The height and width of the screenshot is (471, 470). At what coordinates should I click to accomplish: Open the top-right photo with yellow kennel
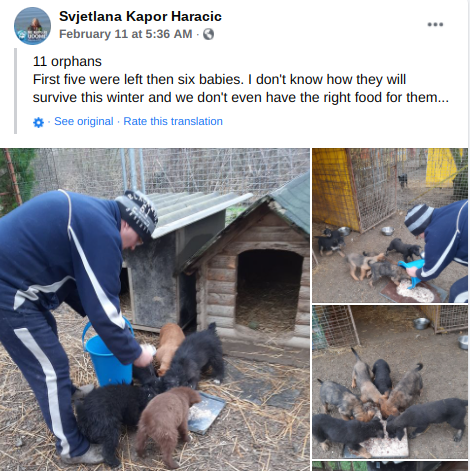pyautogui.click(x=390, y=225)
